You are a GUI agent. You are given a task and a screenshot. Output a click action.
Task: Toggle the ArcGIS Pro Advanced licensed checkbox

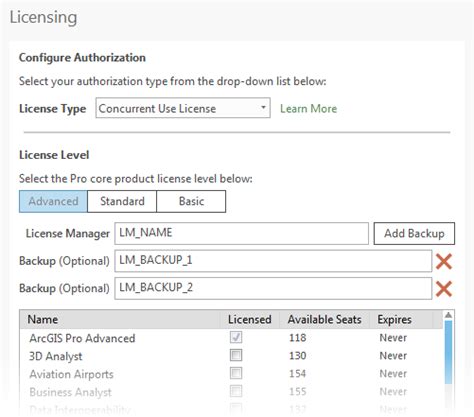tap(236, 337)
